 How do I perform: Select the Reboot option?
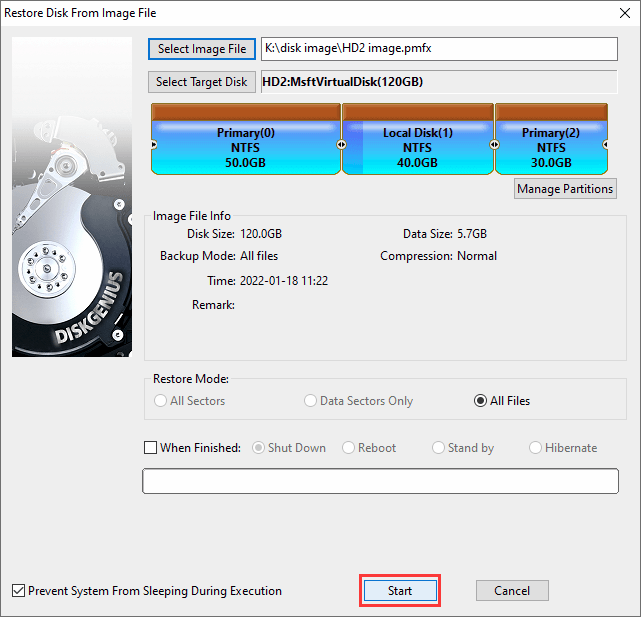349,448
